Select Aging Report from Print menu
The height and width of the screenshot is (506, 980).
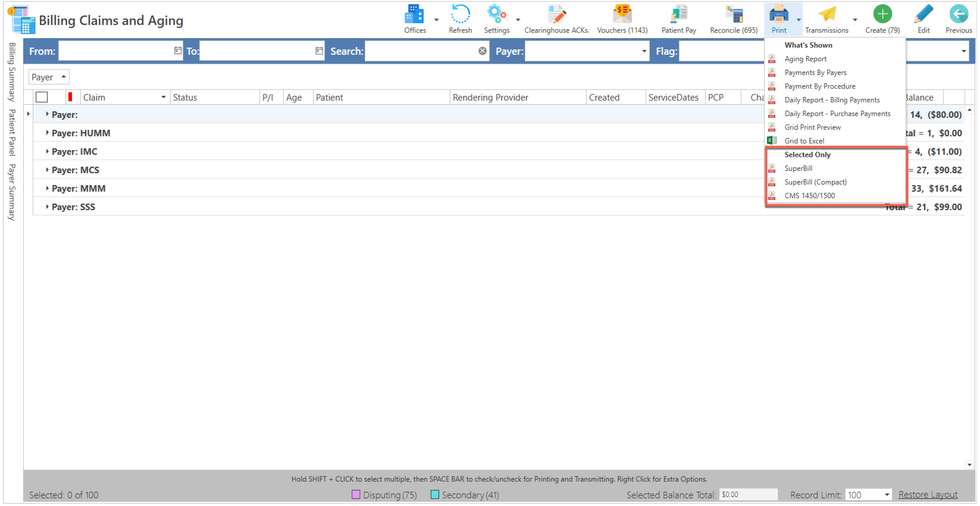coord(805,59)
